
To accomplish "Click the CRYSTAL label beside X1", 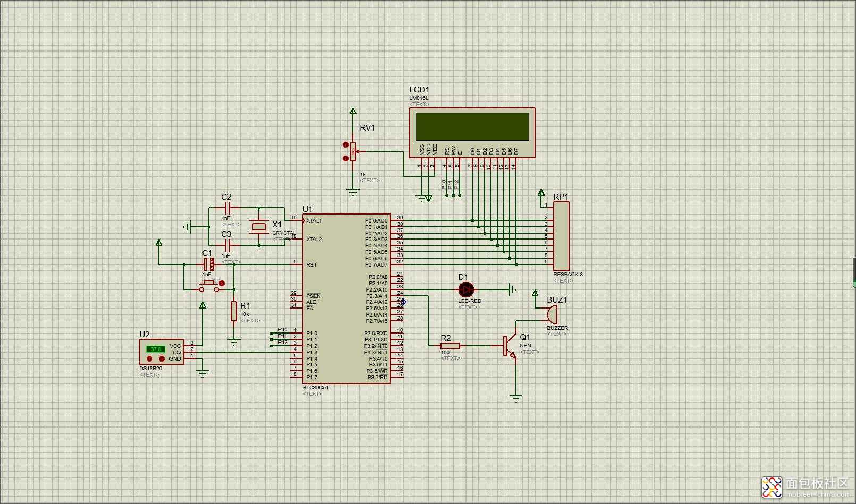I will click(x=284, y=233).
